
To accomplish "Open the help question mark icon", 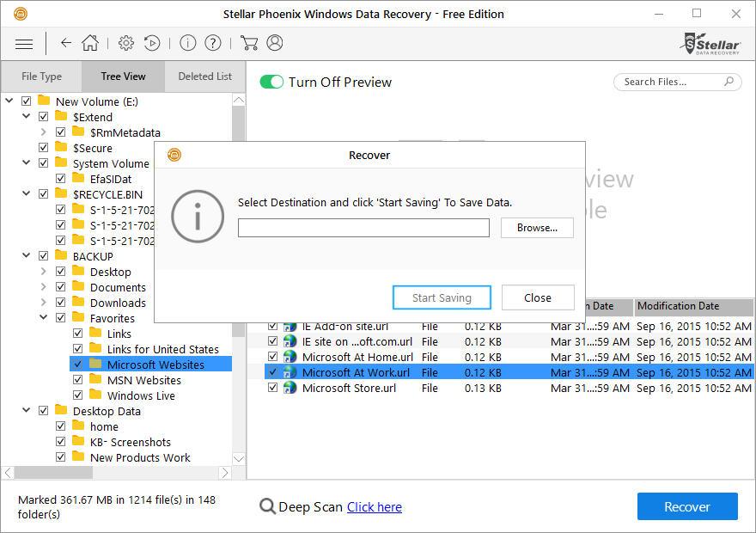I will pyautogui.click(x=213, y=43).
